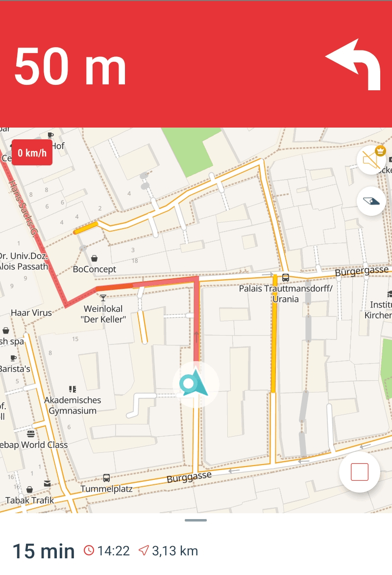Image resolution: width=392 pixels, height=575 pixels.
Task: Tap the Barista's cafe icon
Action: [x=14, y=358]
